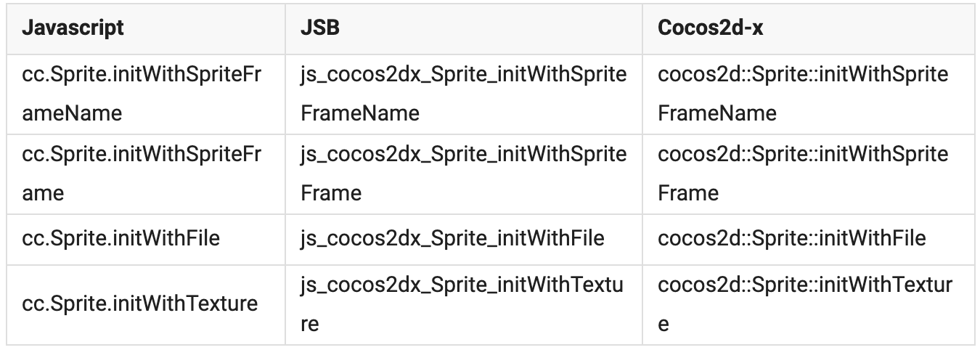The image size is (980, 350).
Task: Select the js_cocos2dx_Sprite_initWithFile cell
Action: click(x=452, y=238)
